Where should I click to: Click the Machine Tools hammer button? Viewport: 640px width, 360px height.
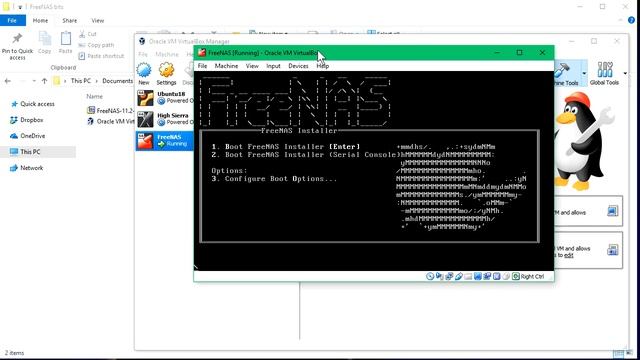(566, 74)
